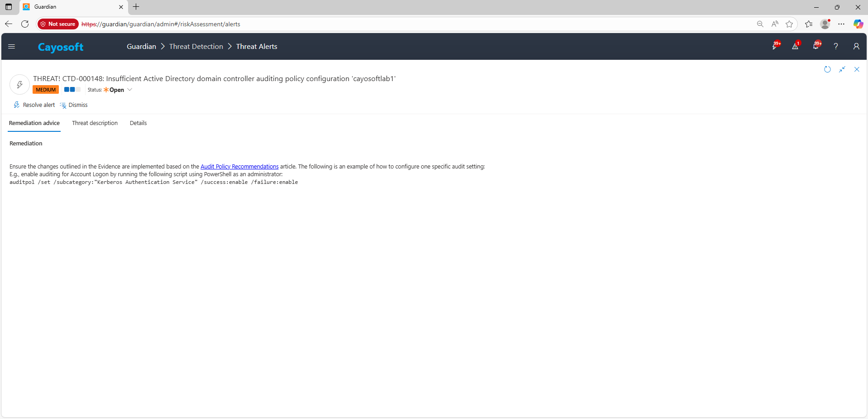Dismiss the threat alert

click(74, 105)
